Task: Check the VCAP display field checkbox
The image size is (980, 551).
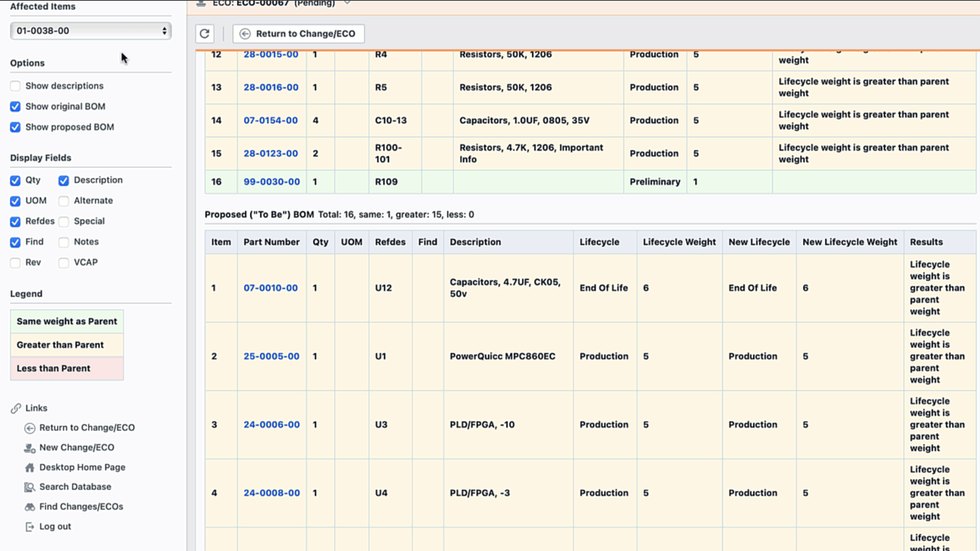Action: point(64,262)
